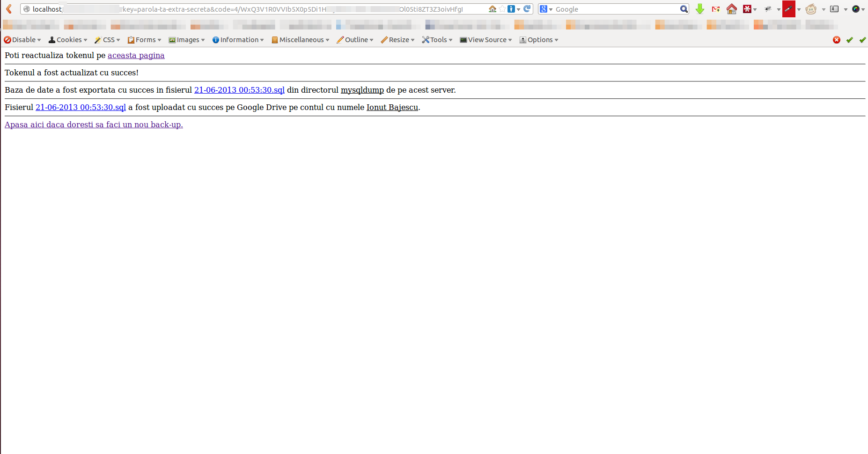Open search engine dropdown arrow beside Google icon
This screenshot has height=454, width=868.
(551, 9)
